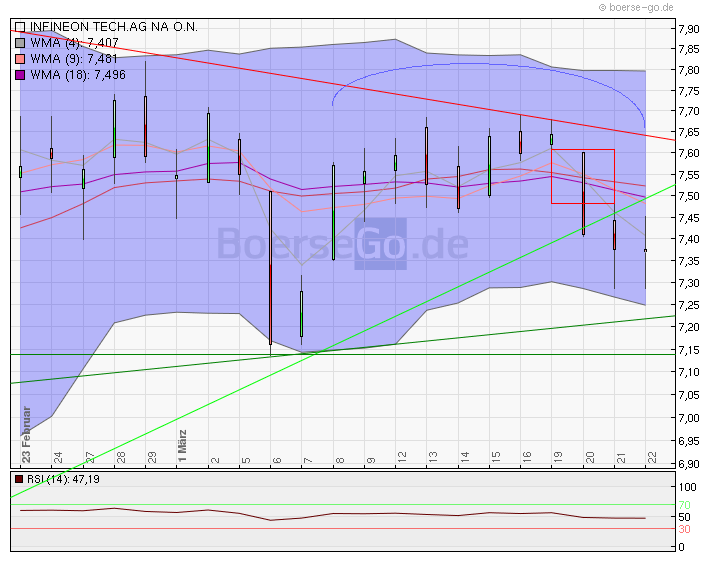Click the 7,15 price axis label
The image size is (720, 561).
[689, 350]
